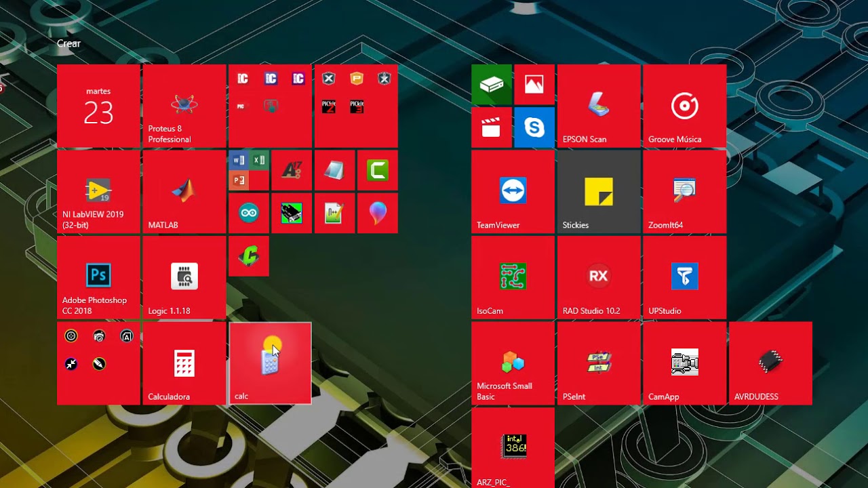Open Groove Música
Image resolution: width=868 pixels, height=488 pixels.
click(x=685, y=106)
